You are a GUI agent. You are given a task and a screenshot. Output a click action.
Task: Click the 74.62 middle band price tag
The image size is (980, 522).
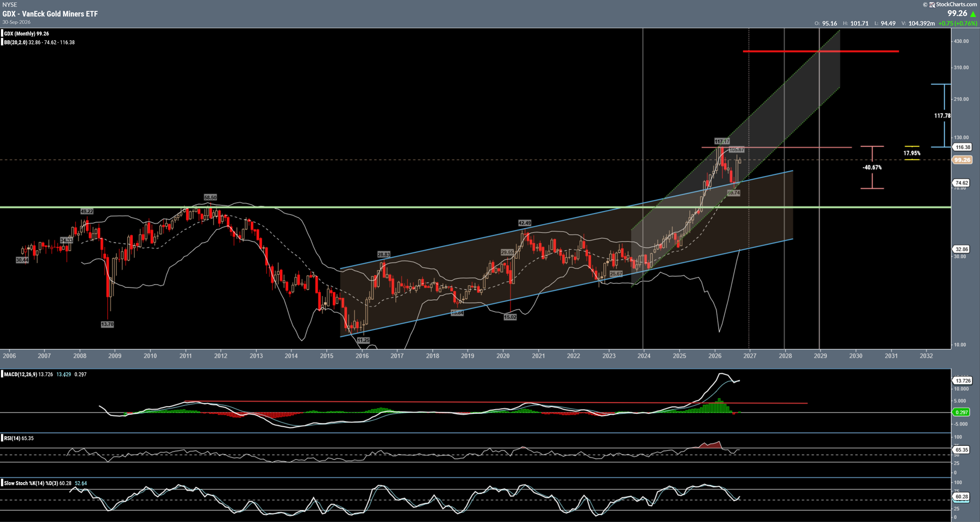[962, 183]
